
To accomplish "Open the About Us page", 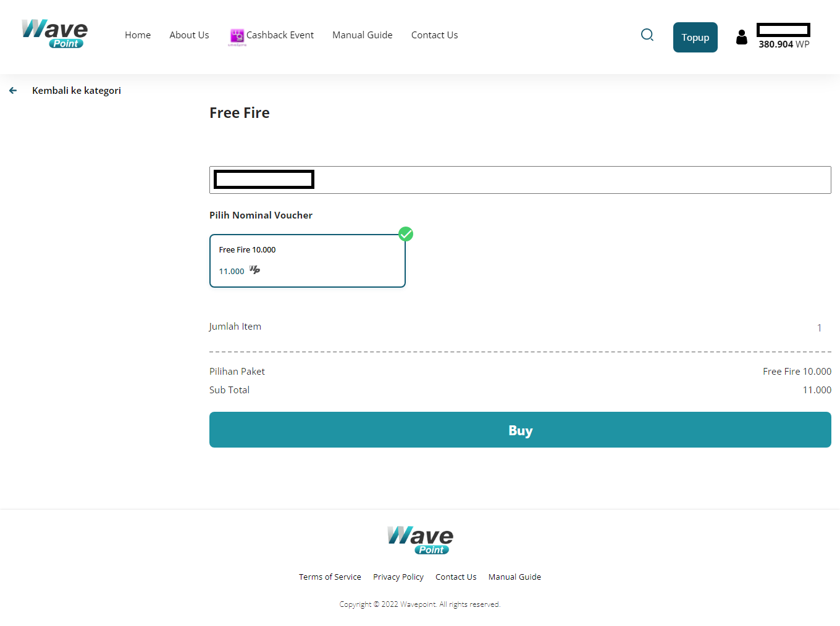I will click(189, 35).
